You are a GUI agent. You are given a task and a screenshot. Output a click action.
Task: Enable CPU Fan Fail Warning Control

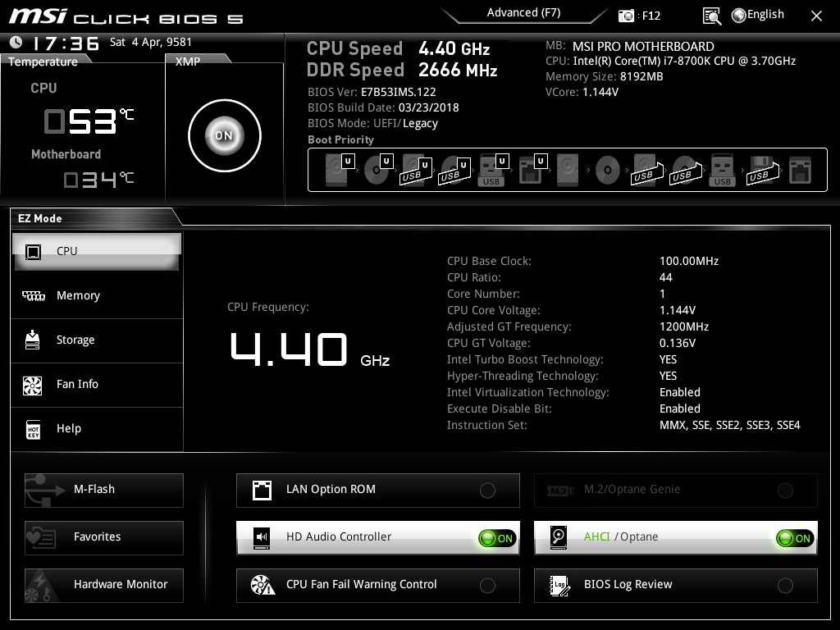click(487, 586)
